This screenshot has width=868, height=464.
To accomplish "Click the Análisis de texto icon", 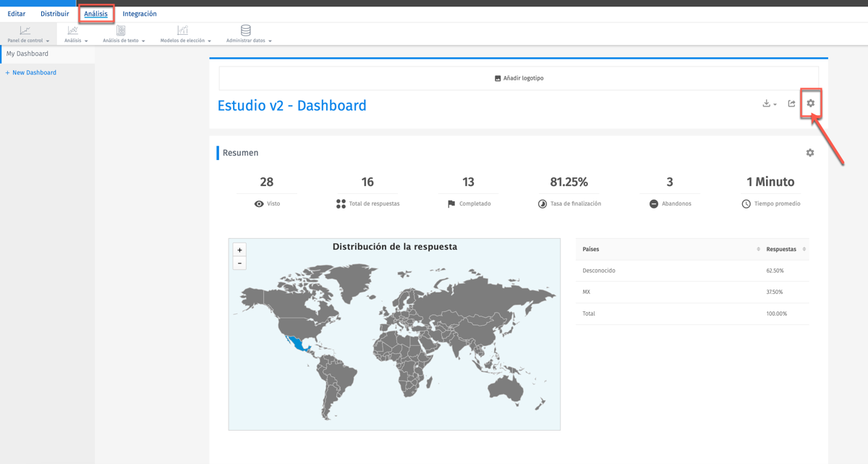I will [x=121, y=30].
